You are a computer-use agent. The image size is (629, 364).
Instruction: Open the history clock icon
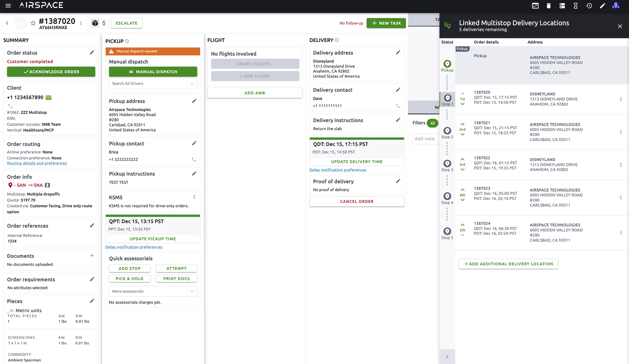589,6
